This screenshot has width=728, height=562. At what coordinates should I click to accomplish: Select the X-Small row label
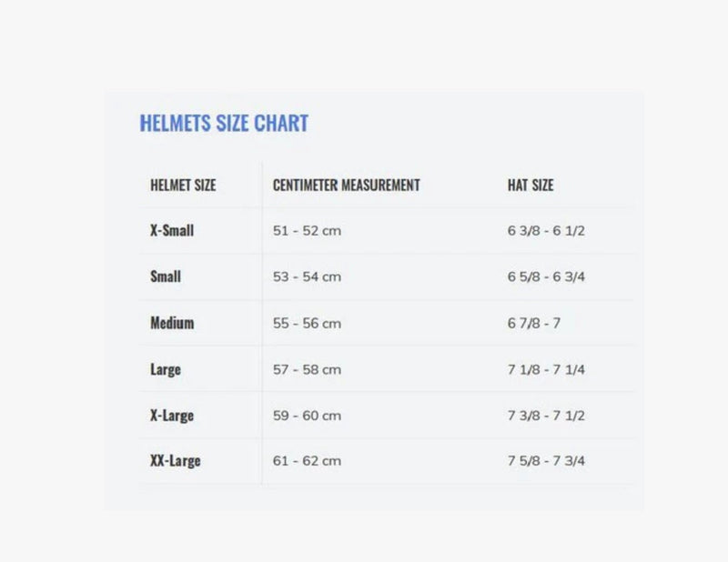172,230
